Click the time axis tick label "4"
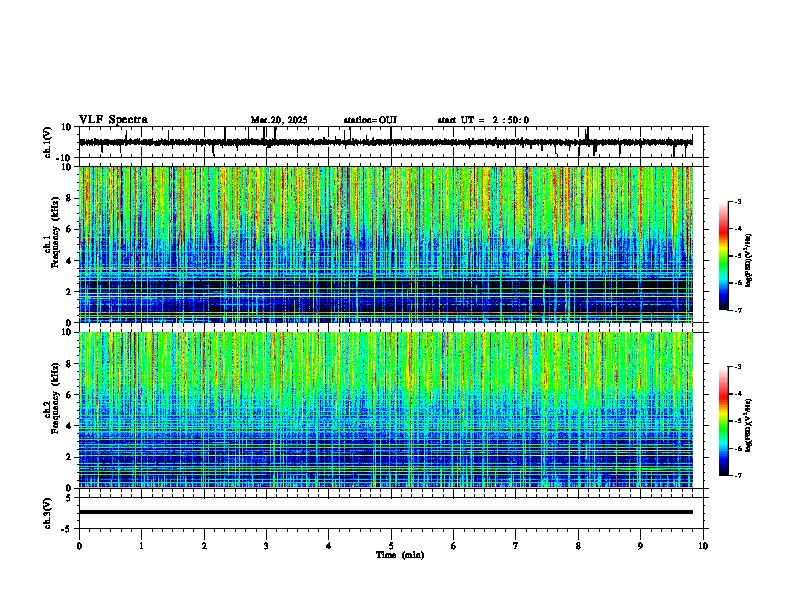Viewport: 792px width, 612px height. [x=329, y=546]
